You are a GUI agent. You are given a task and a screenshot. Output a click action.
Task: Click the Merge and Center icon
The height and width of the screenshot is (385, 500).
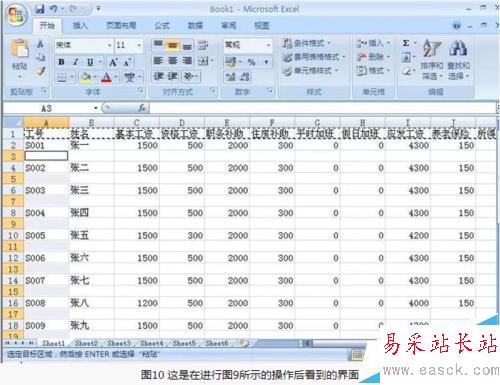(x=203, y=61)
